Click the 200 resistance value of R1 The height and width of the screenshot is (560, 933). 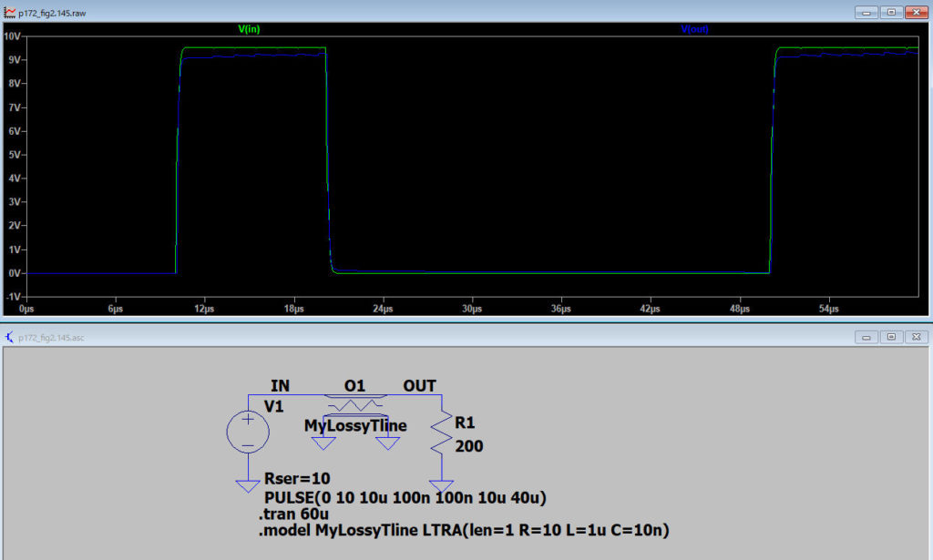coord(470,446)
